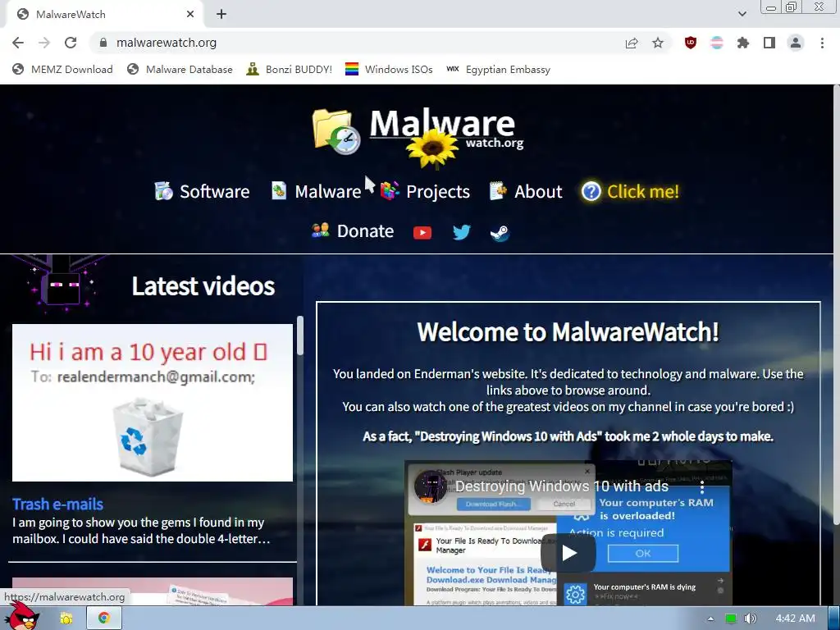Click the Enderman pixel avatar
This screenshot has height=630, width=840.
coord(62,284)
